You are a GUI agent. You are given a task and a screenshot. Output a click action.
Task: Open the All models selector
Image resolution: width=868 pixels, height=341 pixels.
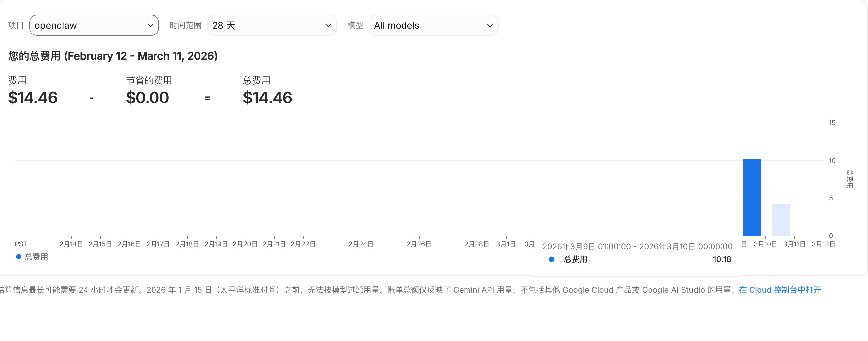point(433,25)
